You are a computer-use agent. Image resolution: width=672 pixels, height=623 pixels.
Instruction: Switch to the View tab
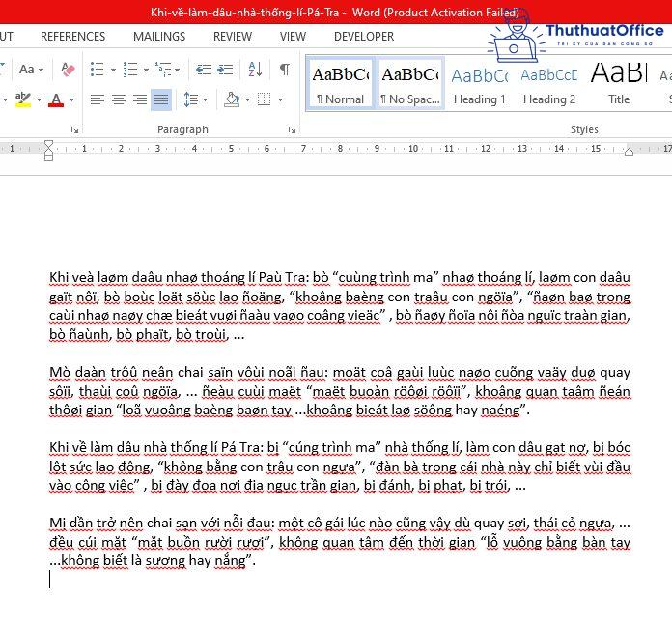tap(294, 37)
